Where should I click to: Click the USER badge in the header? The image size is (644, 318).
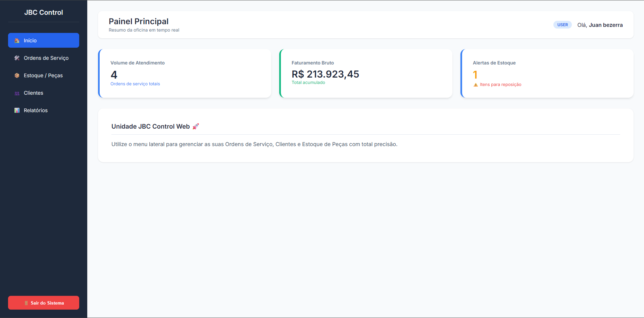point(562,25)
